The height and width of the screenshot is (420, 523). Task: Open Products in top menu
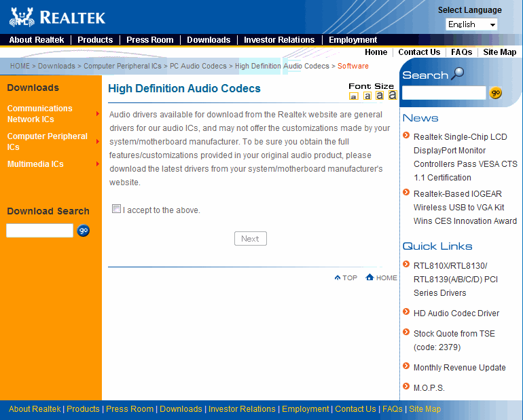pos(95,40)
